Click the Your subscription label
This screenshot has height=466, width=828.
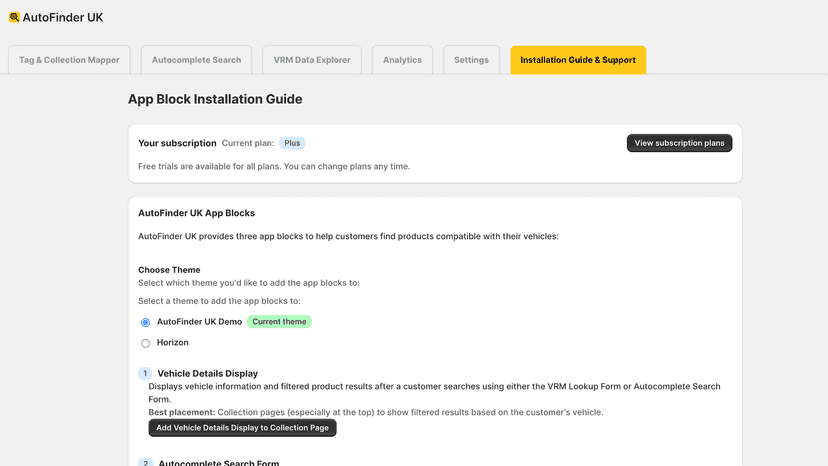click(177, 143)
